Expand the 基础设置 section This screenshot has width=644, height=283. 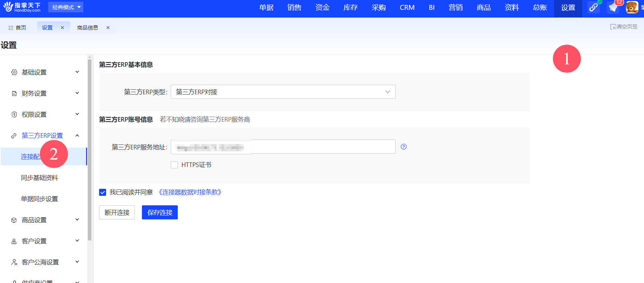coord(77,72)
